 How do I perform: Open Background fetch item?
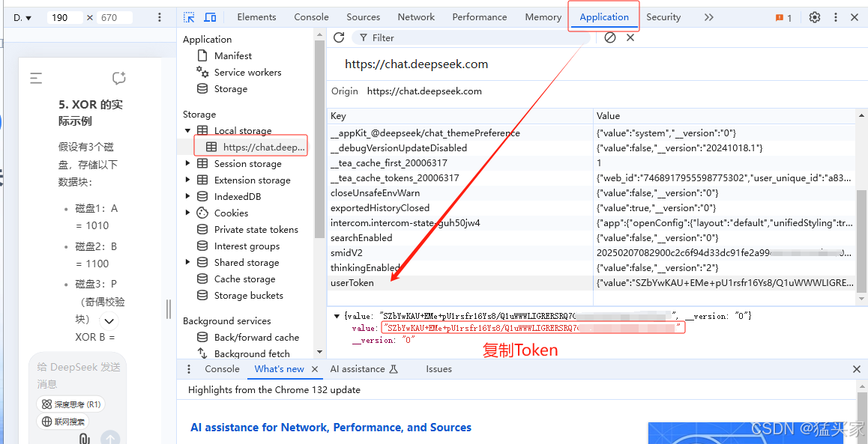click(x=251, y=354)
